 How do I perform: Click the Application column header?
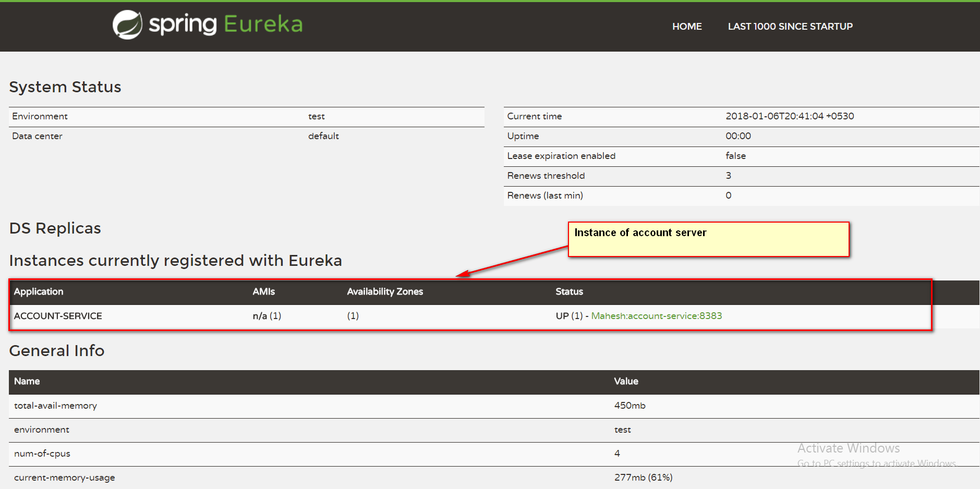[x=38, y=292]
